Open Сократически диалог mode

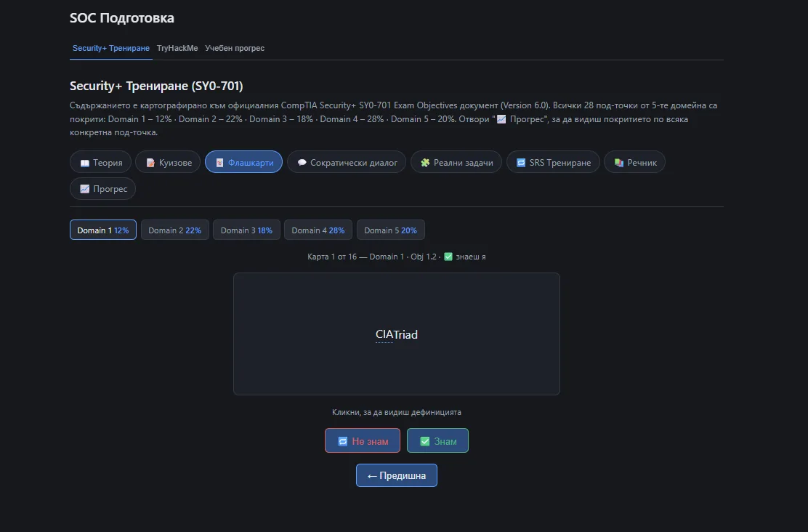347,162
